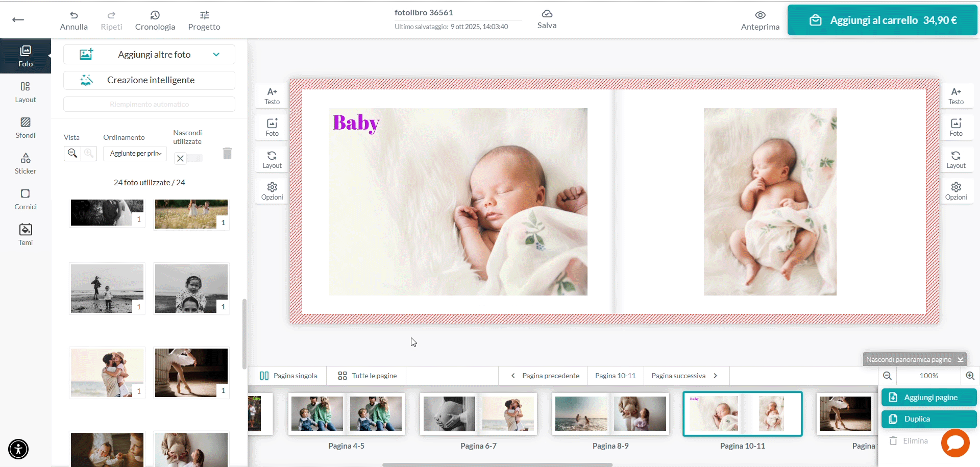Duplicate the current spread with Duplica

[x=929, y=419]
